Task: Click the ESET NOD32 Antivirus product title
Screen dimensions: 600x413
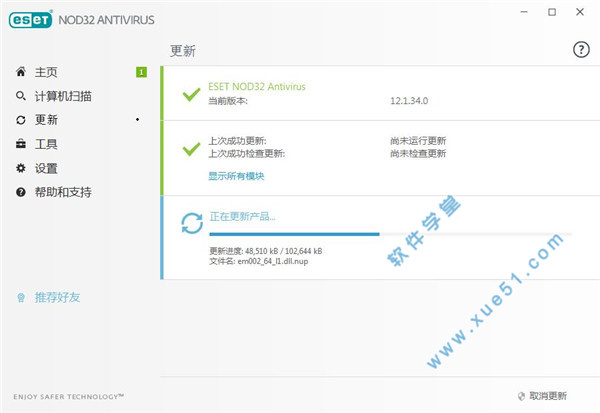Action: click(257, 87)
